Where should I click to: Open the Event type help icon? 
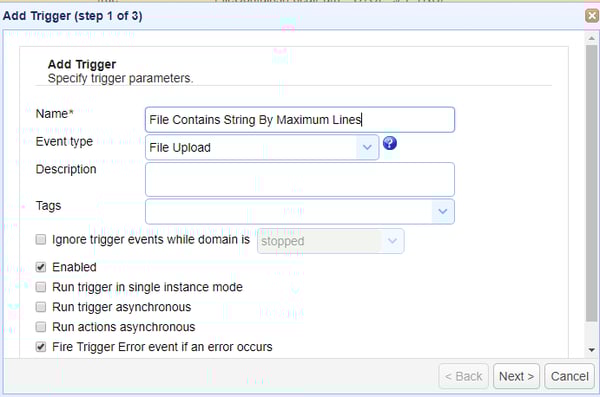(390, 143)
